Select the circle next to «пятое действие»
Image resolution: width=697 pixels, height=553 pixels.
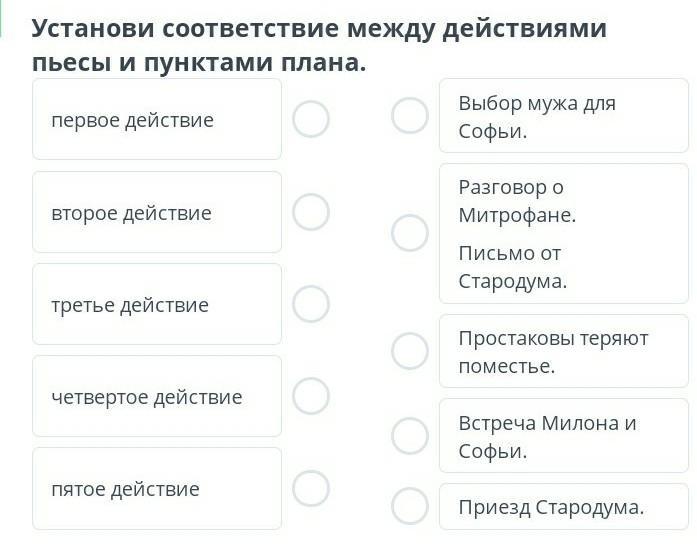[x=311, y=488]
